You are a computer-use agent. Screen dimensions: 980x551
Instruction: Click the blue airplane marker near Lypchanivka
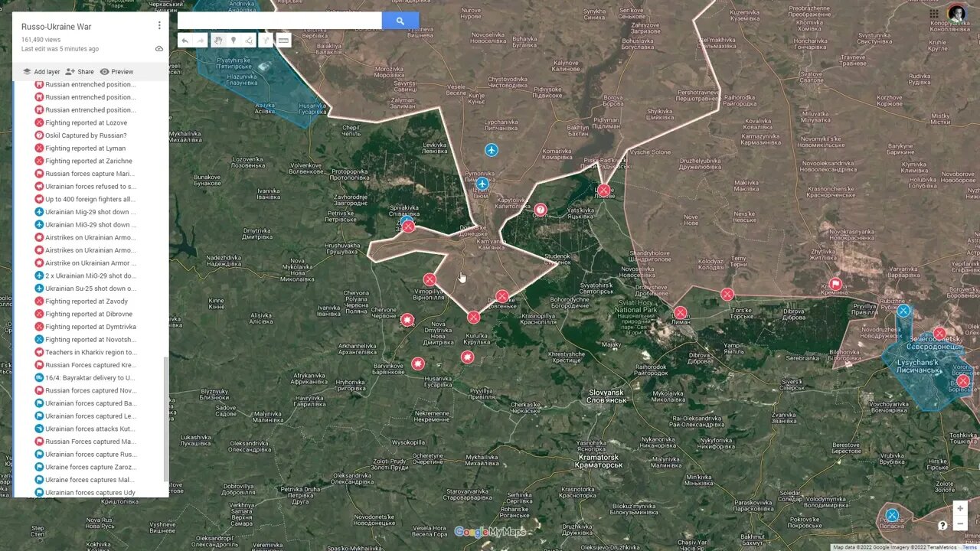[492, 150]
